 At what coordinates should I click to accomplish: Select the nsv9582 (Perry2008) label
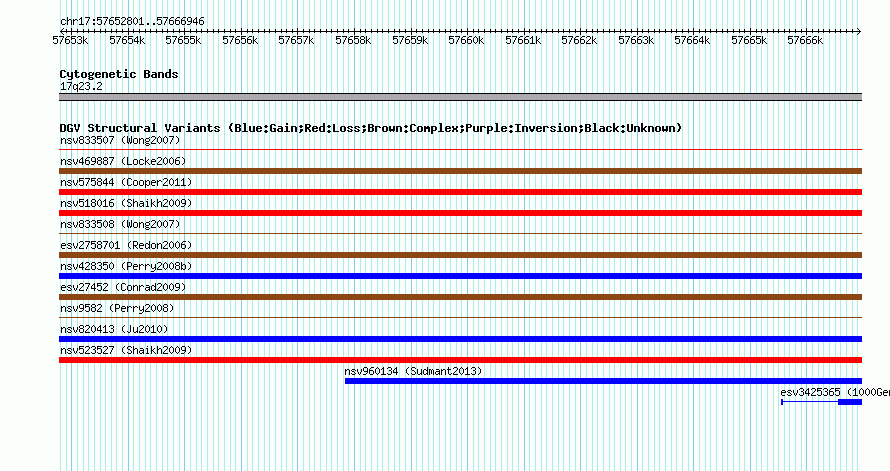pos(117,308)
